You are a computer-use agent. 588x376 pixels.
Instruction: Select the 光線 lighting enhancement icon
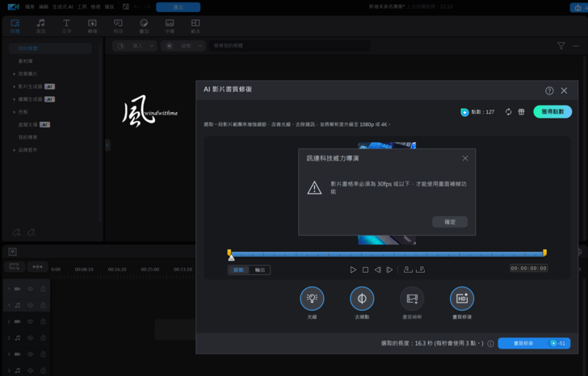pyautogui.click(x=312, y=299)
